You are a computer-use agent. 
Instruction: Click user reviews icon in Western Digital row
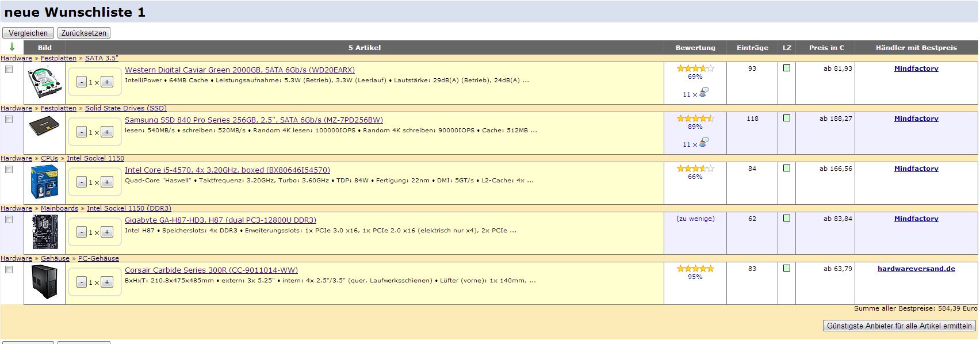(x=704, y=93)
